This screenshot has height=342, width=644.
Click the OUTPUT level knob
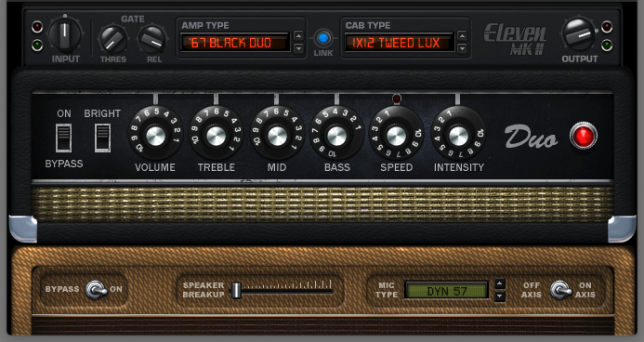pyautogui.click(x=579, y=35)
